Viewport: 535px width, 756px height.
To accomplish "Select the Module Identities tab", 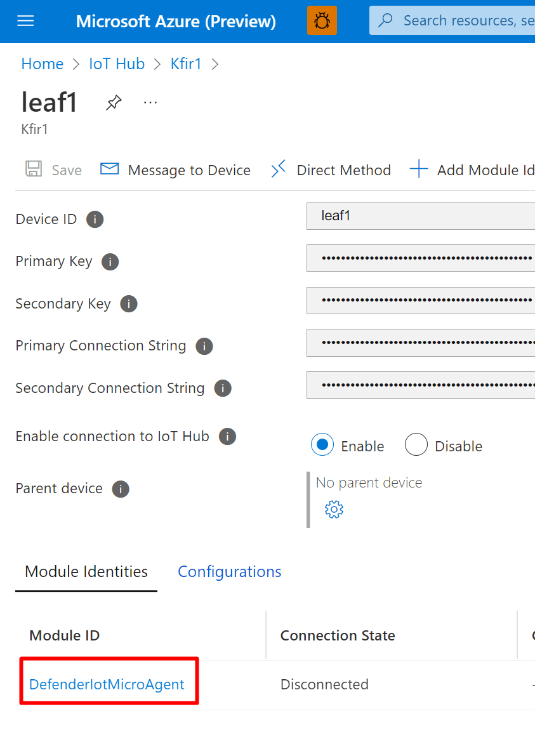I will [86, 572].
